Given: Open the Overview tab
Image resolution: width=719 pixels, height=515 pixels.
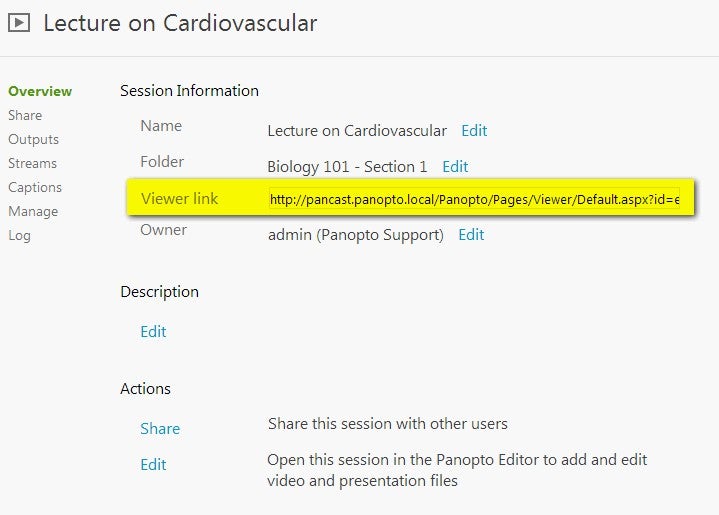Looking at the screenshot, I should point(40,91).
